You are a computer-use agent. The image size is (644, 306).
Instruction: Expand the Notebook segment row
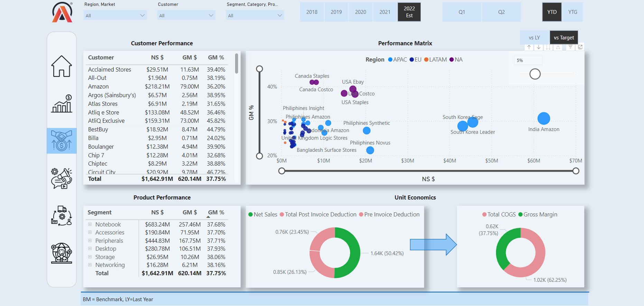point(90,224)
